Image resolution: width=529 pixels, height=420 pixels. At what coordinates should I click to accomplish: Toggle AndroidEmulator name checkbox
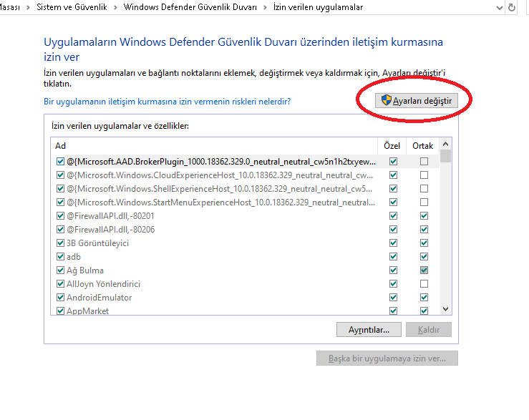(x=60, y=297)
